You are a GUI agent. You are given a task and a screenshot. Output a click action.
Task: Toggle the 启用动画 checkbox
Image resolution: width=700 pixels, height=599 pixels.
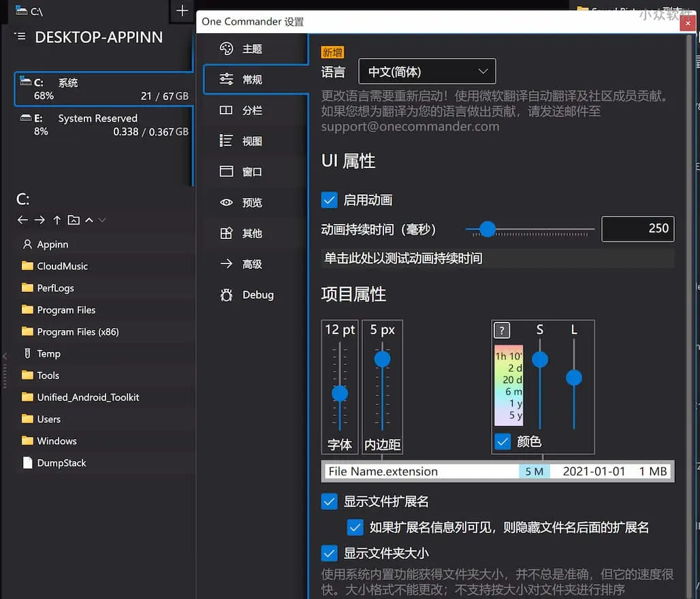click(329, 200)
